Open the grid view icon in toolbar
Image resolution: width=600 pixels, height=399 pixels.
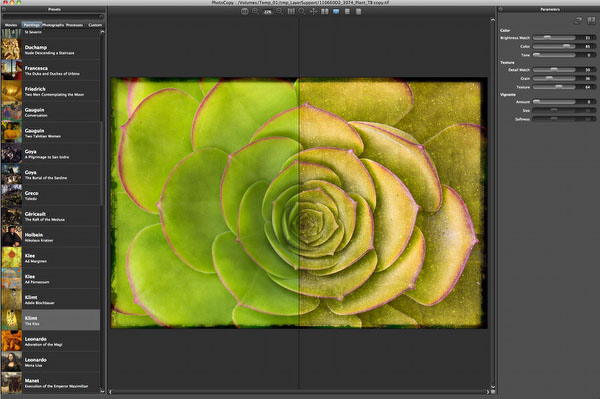point(347,11)
